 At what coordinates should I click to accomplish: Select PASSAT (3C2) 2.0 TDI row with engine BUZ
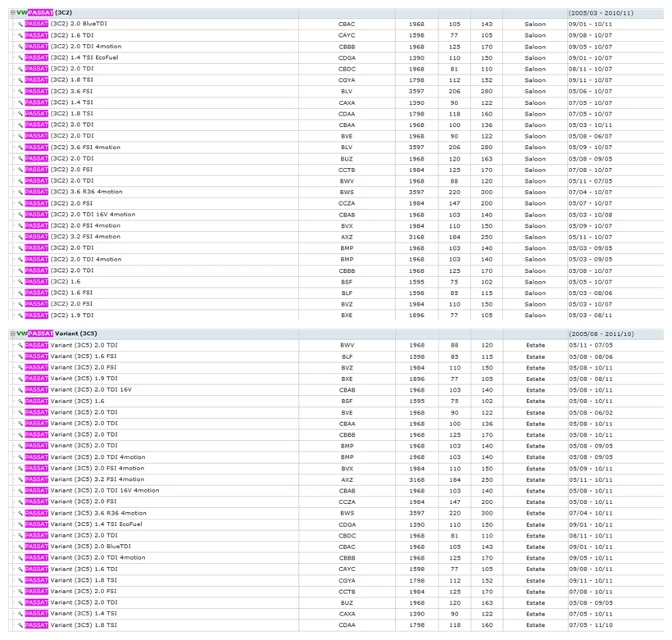(336, 159)
